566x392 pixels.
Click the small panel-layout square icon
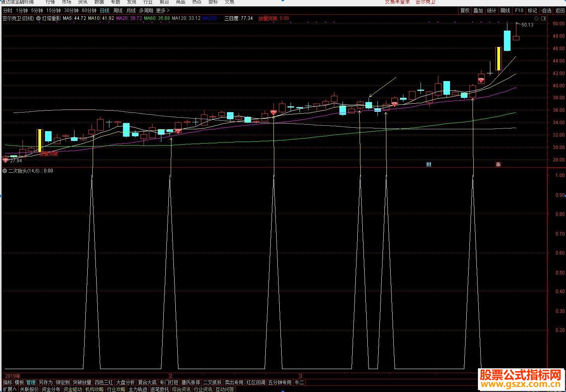coord(543,18)
